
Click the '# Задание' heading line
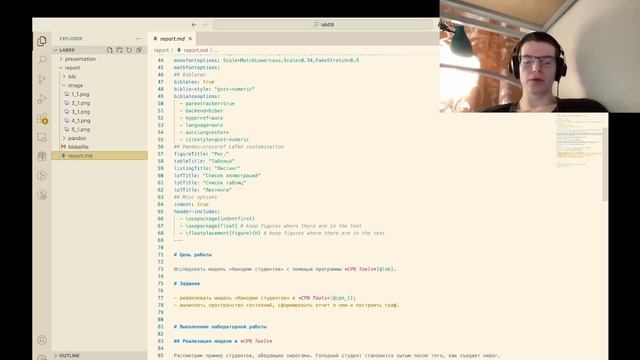[187, 283]
